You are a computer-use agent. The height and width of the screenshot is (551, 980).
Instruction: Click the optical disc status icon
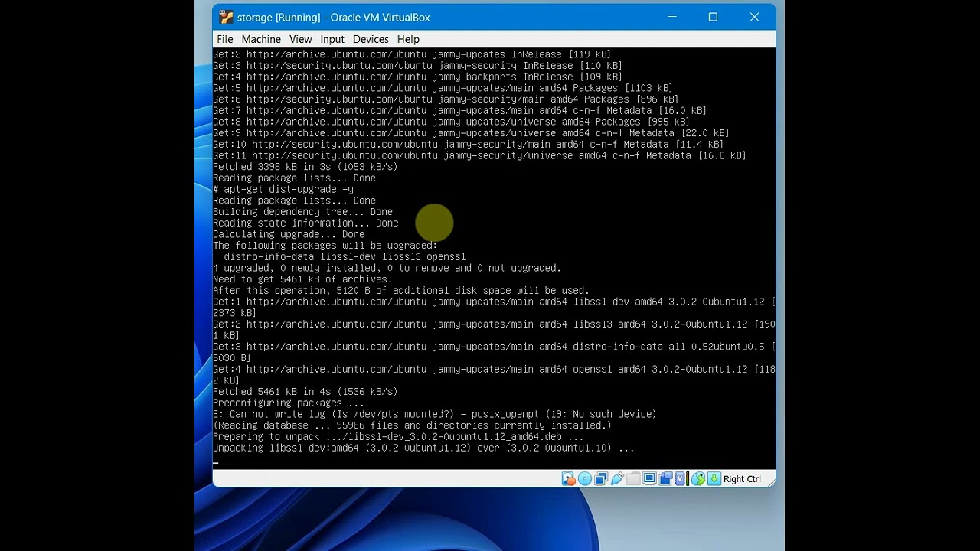pyautogui.click(x=585, y=479)
